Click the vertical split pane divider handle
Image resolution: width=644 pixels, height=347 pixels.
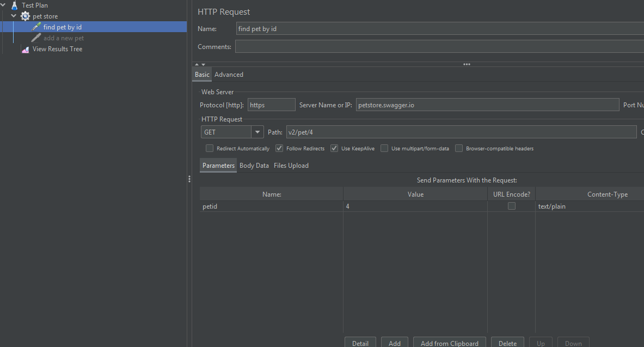point(189,179)
